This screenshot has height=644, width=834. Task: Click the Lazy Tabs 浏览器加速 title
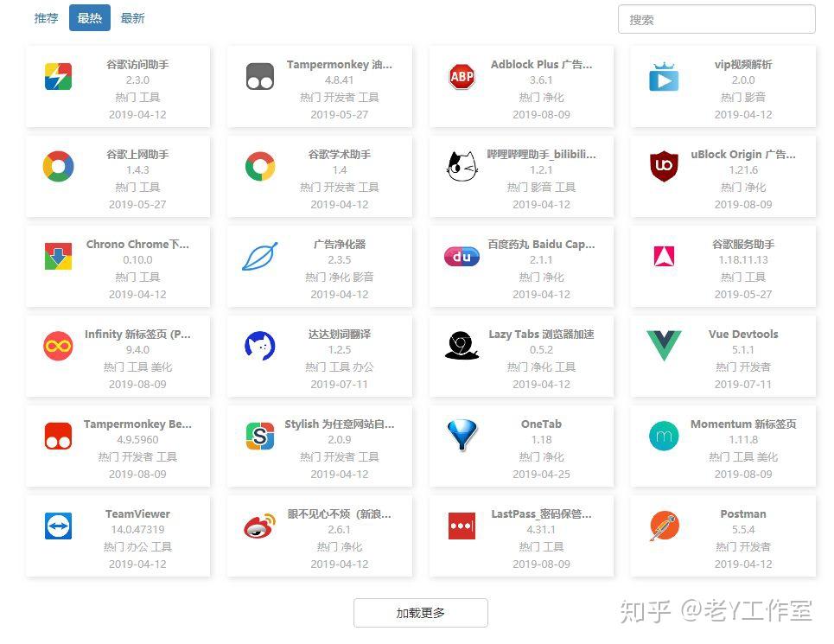click(x=541, y=334)
